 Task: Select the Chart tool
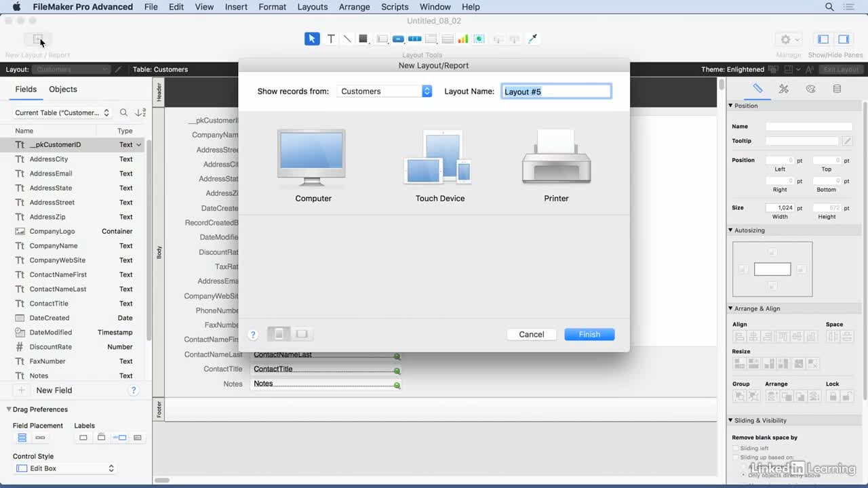coord(463,39)
